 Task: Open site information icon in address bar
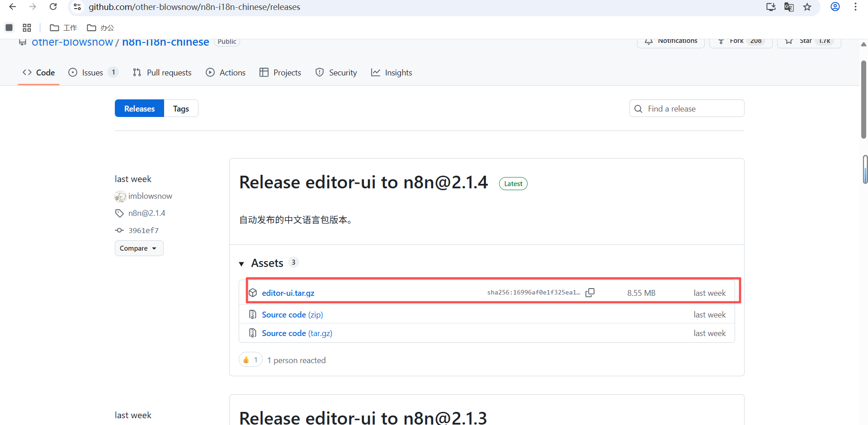[77, 7]
